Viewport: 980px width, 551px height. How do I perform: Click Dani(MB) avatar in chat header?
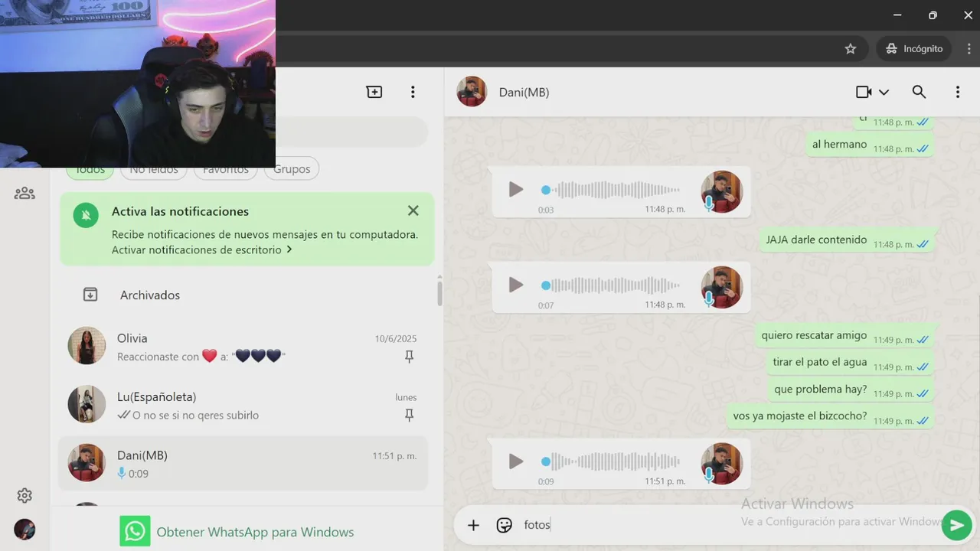[472, 92]
